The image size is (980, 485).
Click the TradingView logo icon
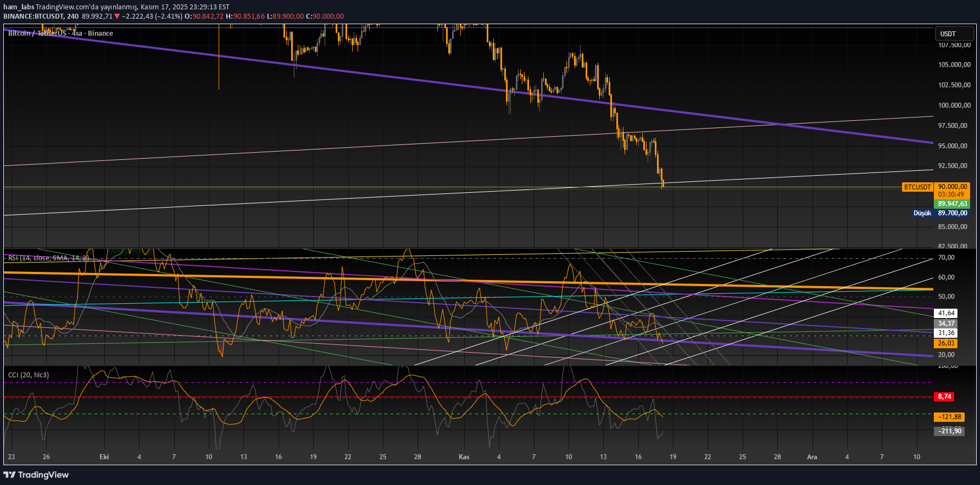pyautogui.click(x=9, y=475)
